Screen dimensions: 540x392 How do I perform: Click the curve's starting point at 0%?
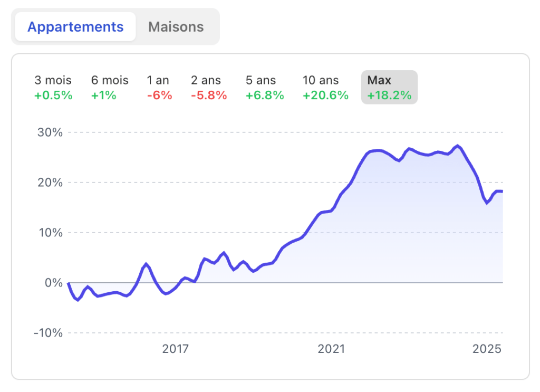click(x=69, y=283)
